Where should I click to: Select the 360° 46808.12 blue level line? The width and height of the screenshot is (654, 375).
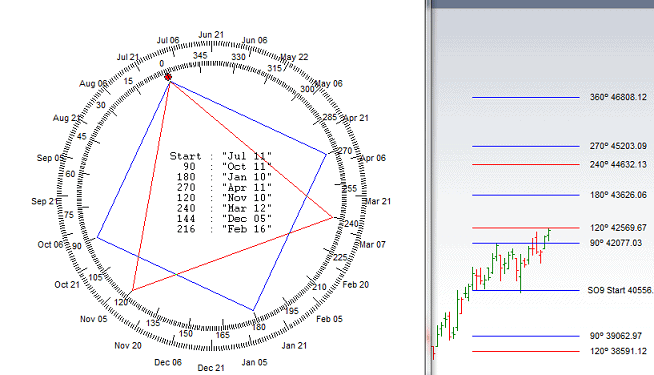point(526,97)
